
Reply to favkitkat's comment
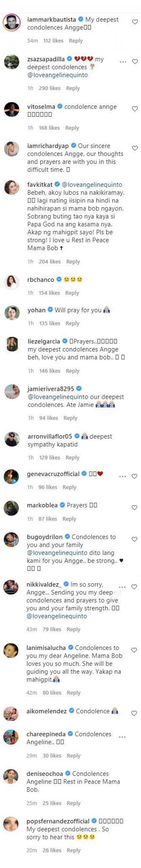tap(73, 261)
